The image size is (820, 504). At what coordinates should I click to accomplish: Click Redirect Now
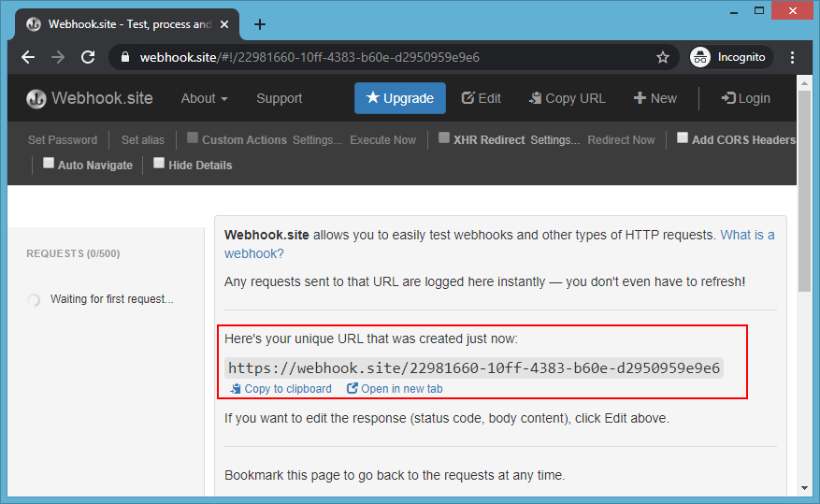[621, 140]
